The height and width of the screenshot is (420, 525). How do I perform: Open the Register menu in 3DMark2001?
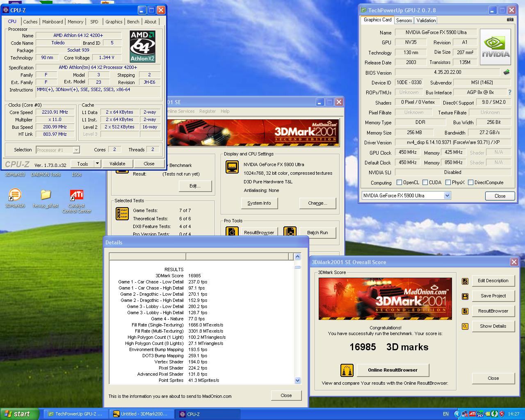tap(207, 111)
